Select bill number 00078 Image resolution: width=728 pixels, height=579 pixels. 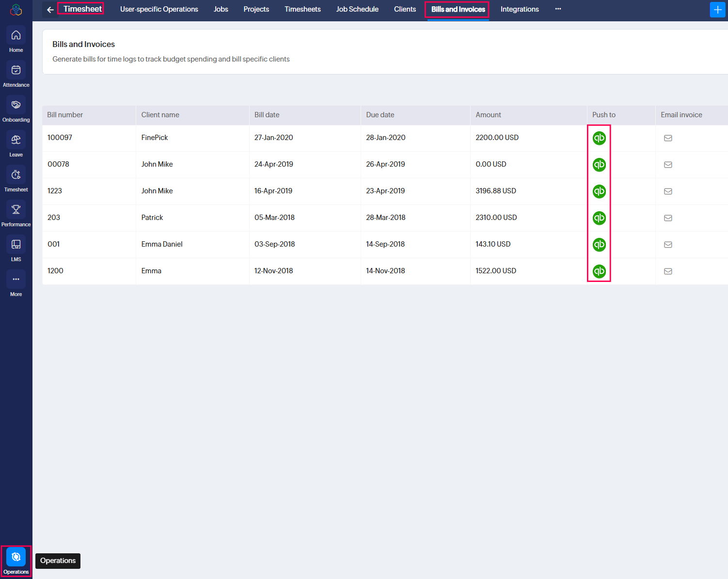(x=58, y=164)
